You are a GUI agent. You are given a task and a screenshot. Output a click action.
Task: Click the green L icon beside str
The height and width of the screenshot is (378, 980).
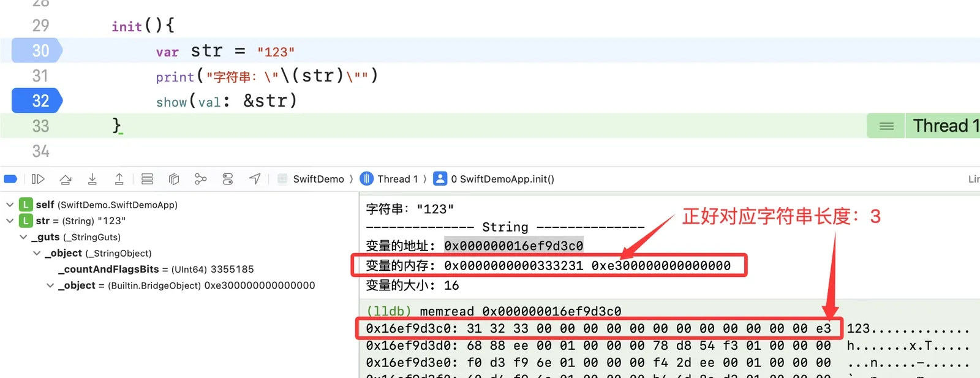[25, 221]
